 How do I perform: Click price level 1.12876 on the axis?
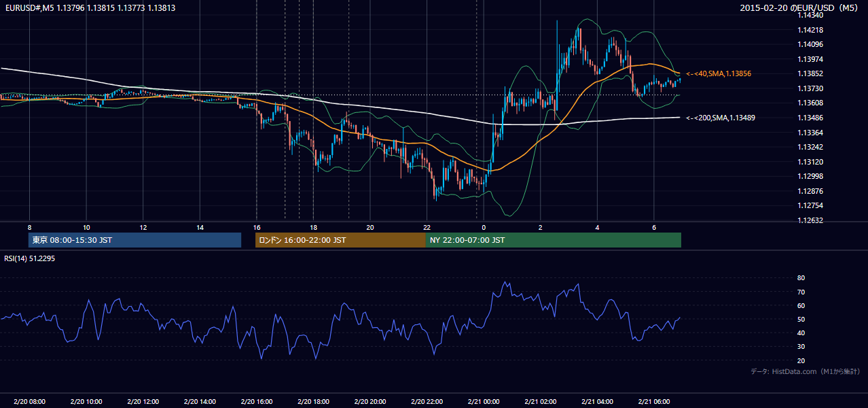coord(810,191)
